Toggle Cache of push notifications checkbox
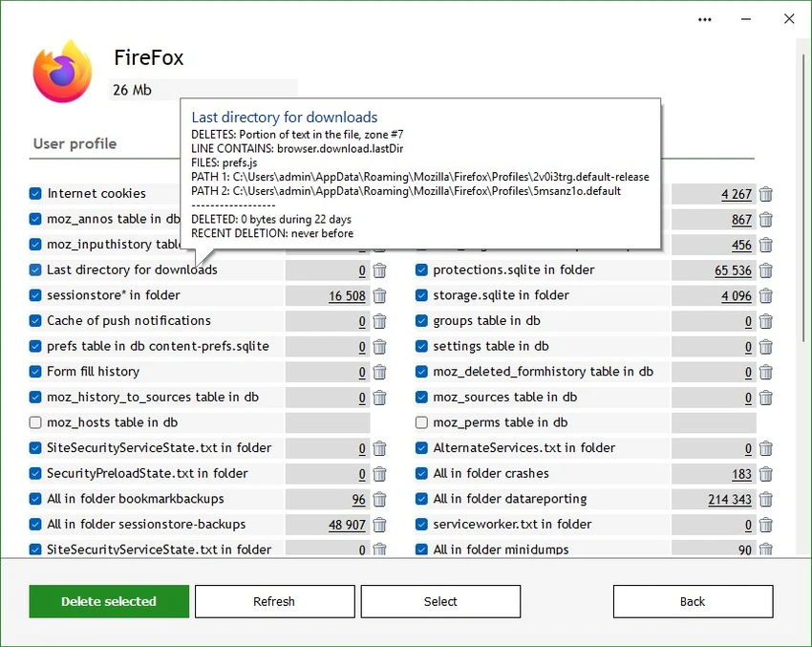The height and width of the screenshot is (647, 812). coord(35,321)
